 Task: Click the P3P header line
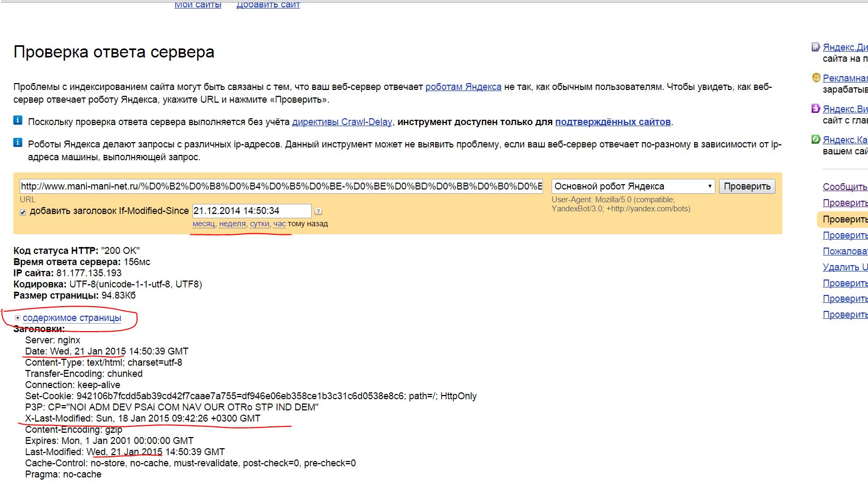click(172, 407)
